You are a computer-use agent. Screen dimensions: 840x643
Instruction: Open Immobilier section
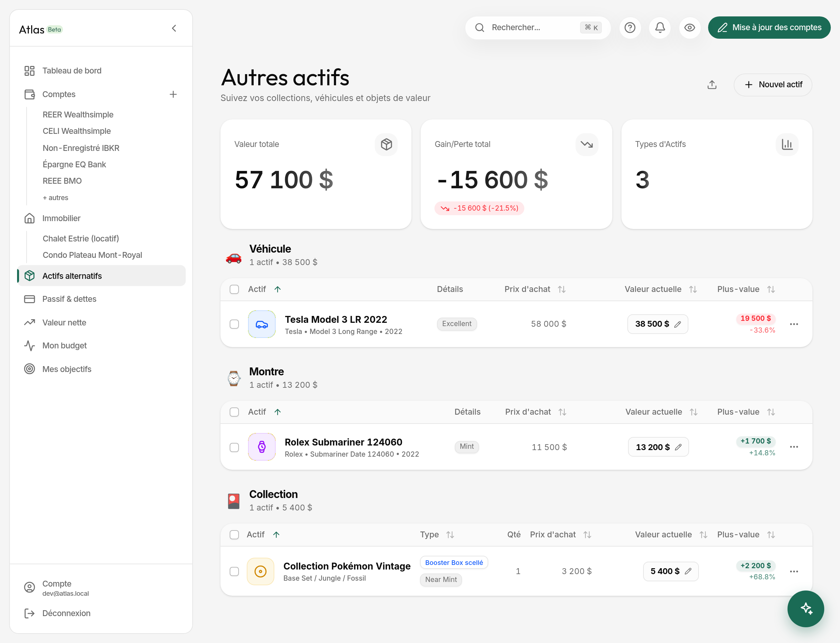tap(101, 218)
